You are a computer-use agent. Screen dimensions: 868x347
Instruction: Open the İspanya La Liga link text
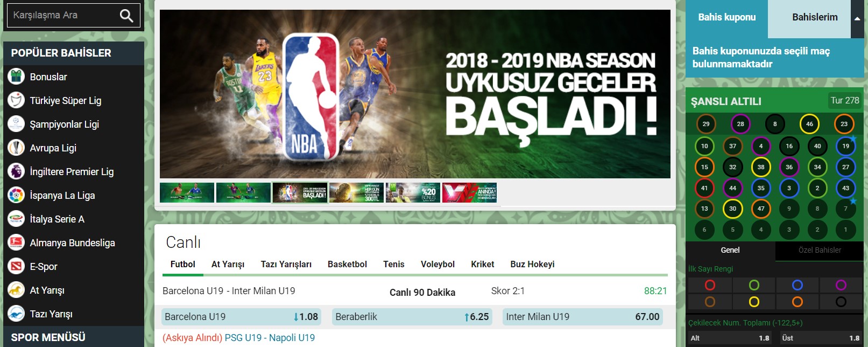tap(62, 196)
